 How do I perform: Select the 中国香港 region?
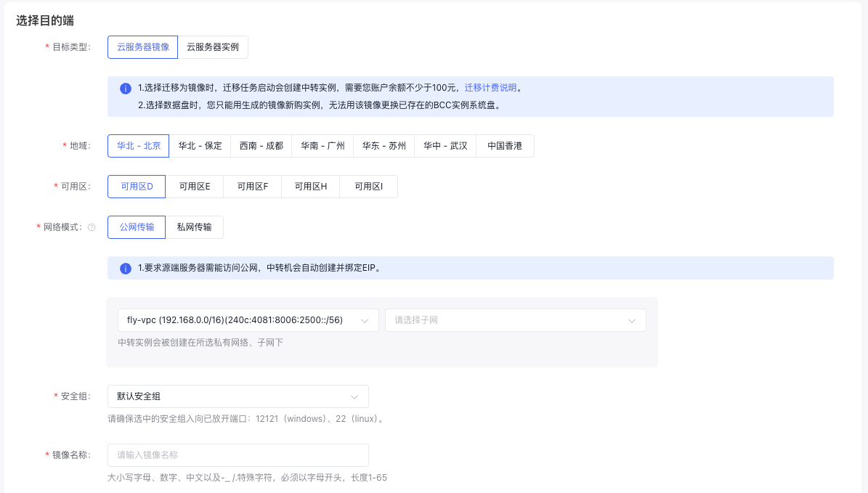pyautogui.click(x=505, y=146)
